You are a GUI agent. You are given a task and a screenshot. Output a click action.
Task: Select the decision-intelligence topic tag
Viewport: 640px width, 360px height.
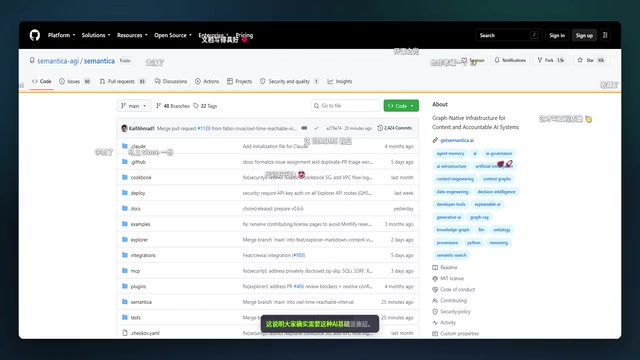click(x=496, y=191)
